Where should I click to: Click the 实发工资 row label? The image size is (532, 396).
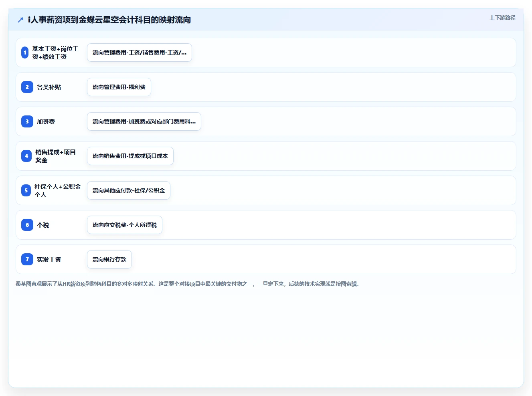[49, 259]
